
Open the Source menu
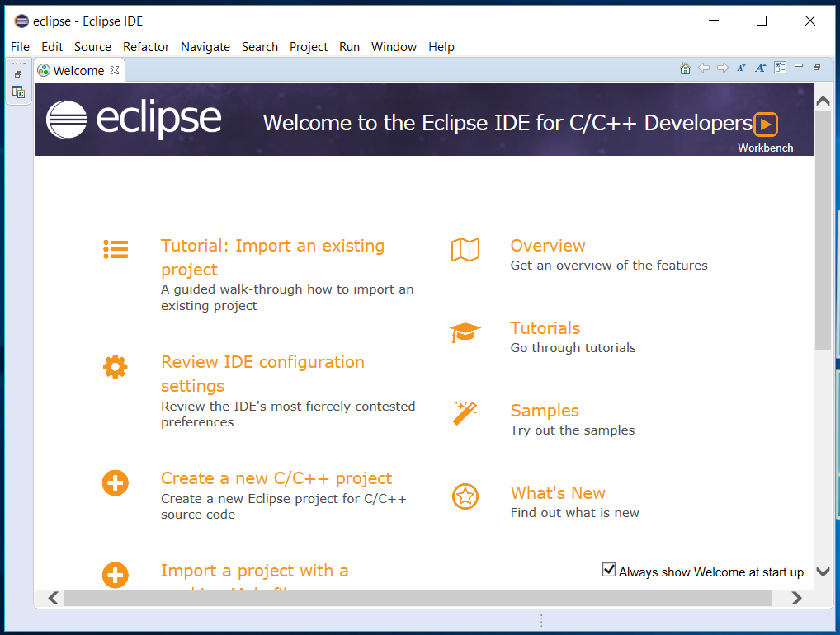point(92,46)
